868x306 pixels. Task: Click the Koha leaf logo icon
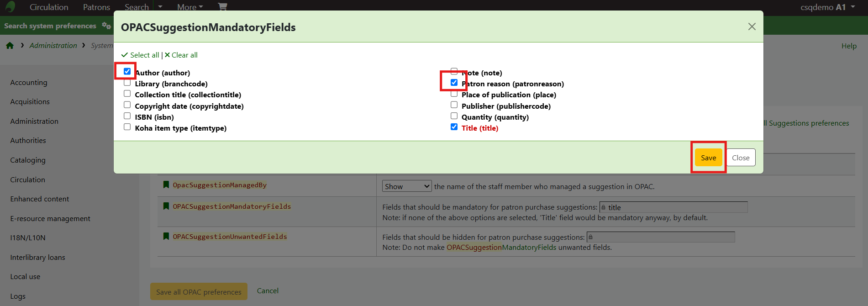click(10, 7)
